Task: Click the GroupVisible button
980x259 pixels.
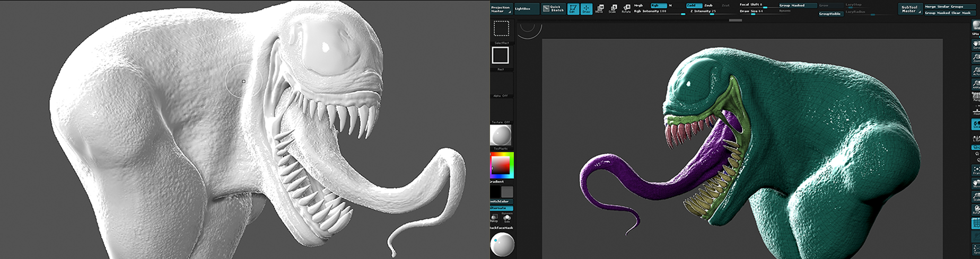Action: tap(830, 14)
